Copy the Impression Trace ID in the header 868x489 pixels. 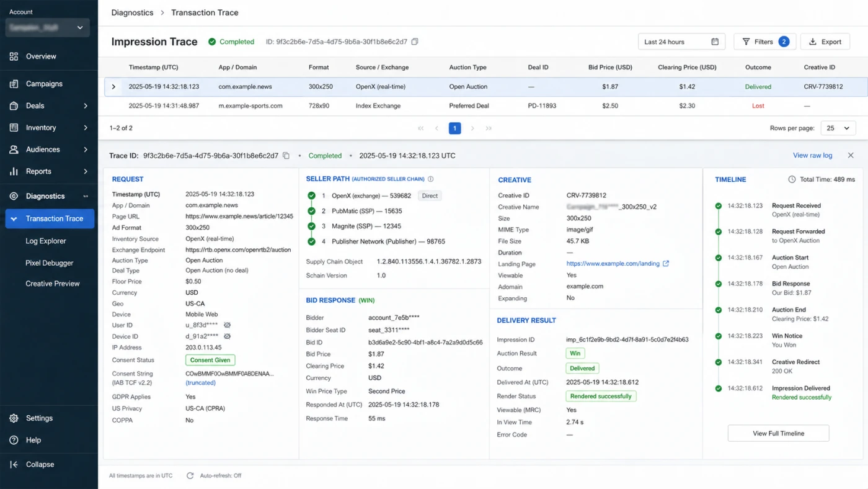click(415, 42)
